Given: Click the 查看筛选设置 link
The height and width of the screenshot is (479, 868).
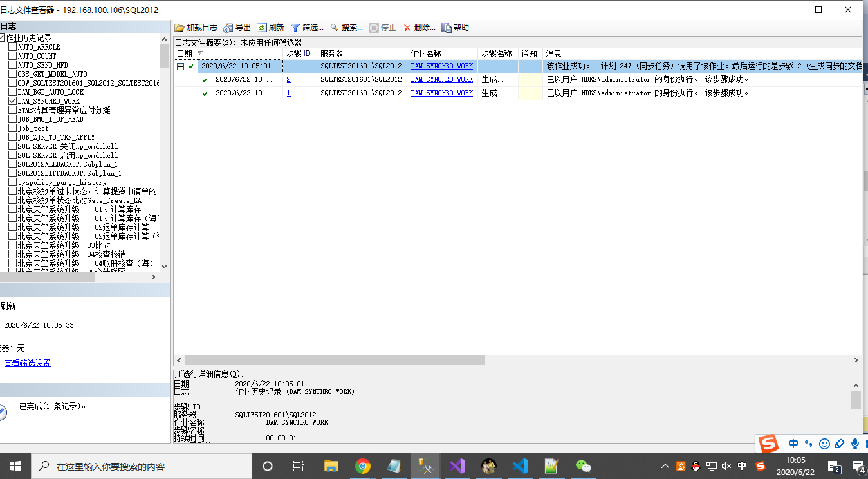Looking at the screenshot, I should point(27,363).
